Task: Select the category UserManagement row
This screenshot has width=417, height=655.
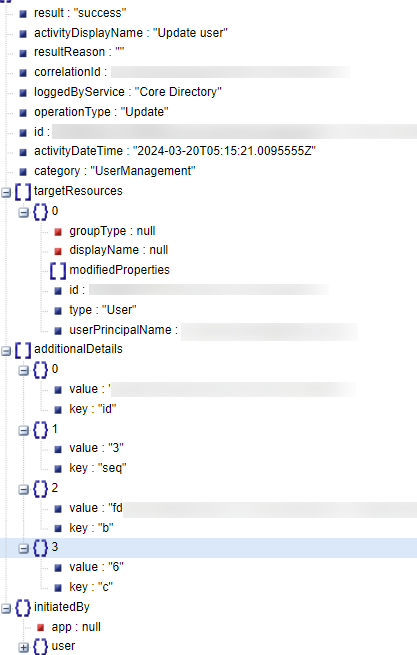Action: point(114,171)
